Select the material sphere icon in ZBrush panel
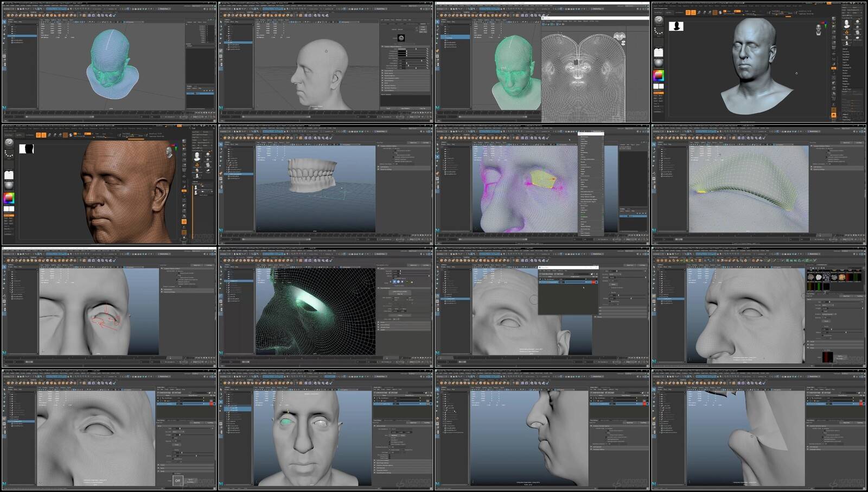 (658, 63)
